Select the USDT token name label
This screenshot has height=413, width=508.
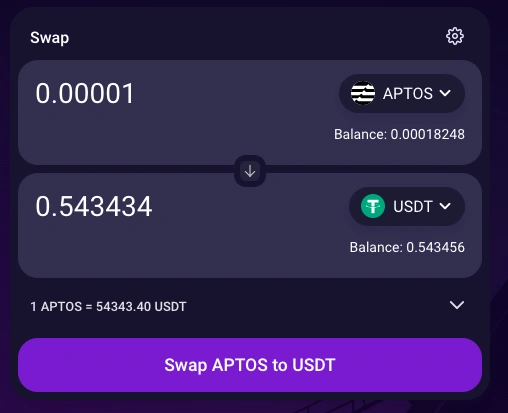click(x=413, y=206)
